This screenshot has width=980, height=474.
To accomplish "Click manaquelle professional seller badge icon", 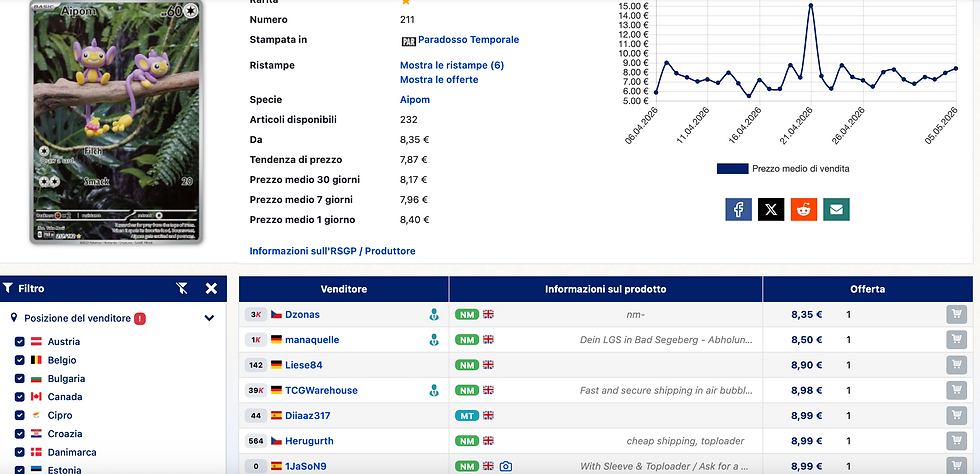I will (x=434, y=340).
